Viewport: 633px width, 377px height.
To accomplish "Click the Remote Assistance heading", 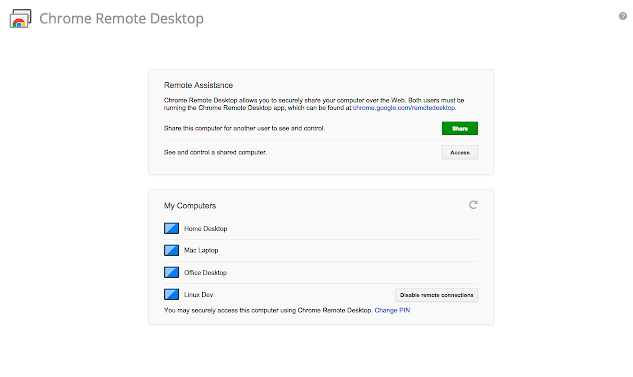I will [198, 85].
